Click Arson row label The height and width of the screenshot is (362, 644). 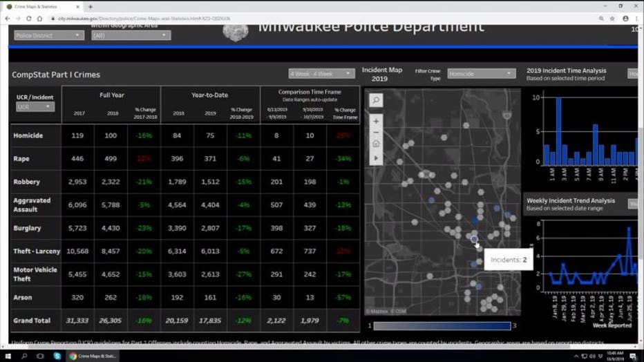[23, 298]
